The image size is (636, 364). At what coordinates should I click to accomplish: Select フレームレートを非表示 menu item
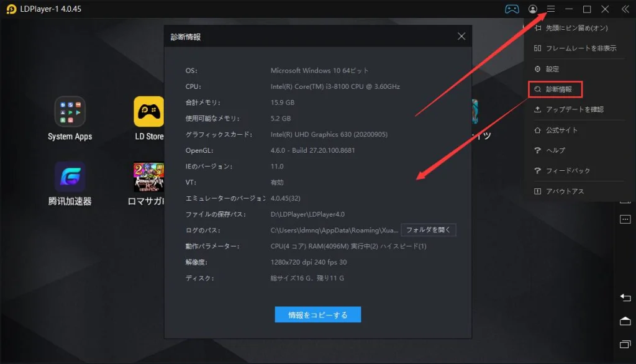coord(576,48)
